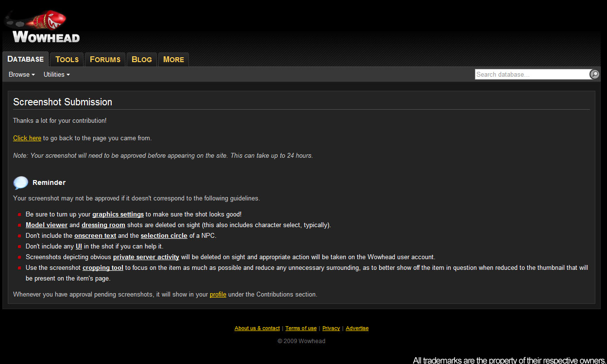Open About us & contact

257,328
